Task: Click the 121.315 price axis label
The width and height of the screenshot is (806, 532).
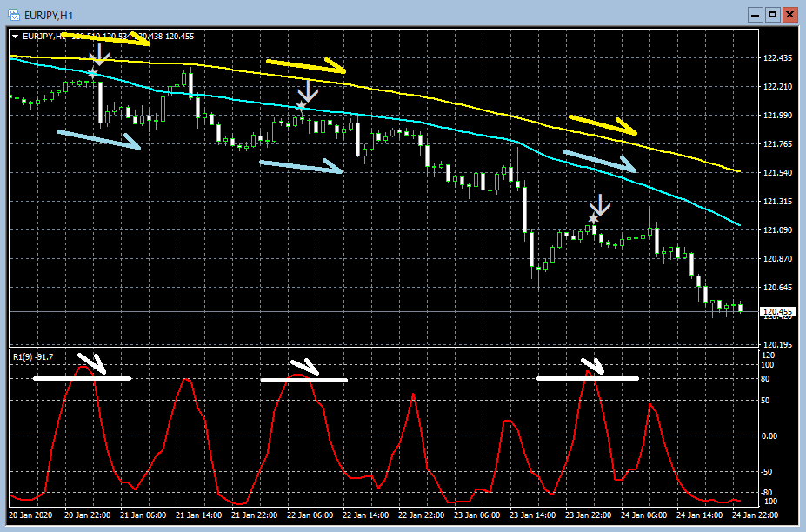Action: [777, 201]
